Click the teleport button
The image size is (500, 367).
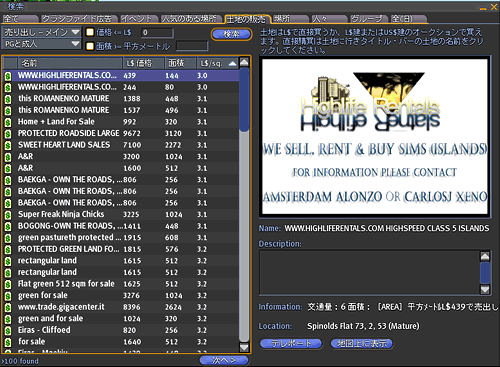[291, 343]
